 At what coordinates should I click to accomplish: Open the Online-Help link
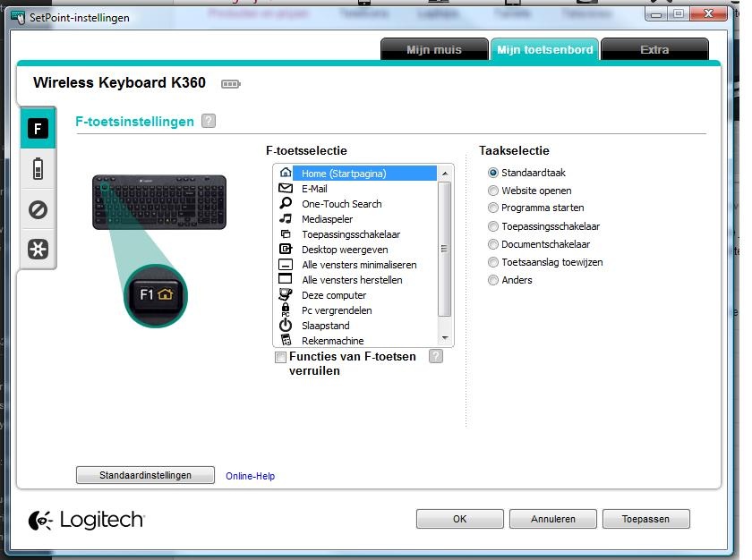pos(251,476)
